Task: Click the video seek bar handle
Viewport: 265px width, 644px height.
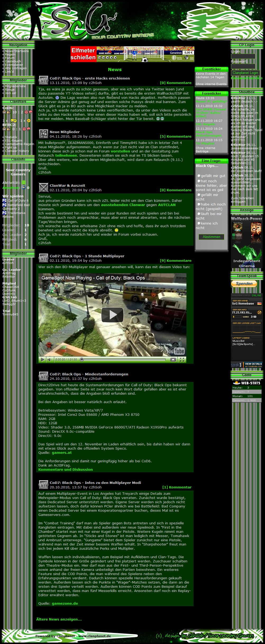Action: pyautogui.click(x=82, y=360)
